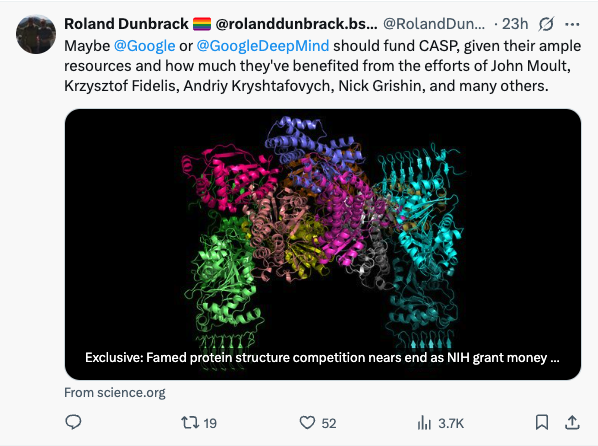Open the protein structure article card image

coord(323,244)
